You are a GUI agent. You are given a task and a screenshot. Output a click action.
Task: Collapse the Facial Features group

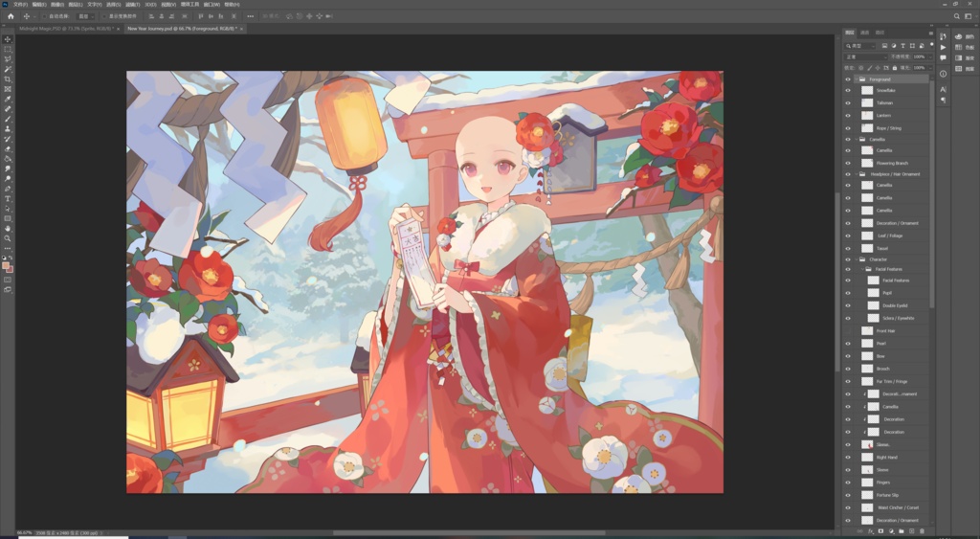pos(862,270)
